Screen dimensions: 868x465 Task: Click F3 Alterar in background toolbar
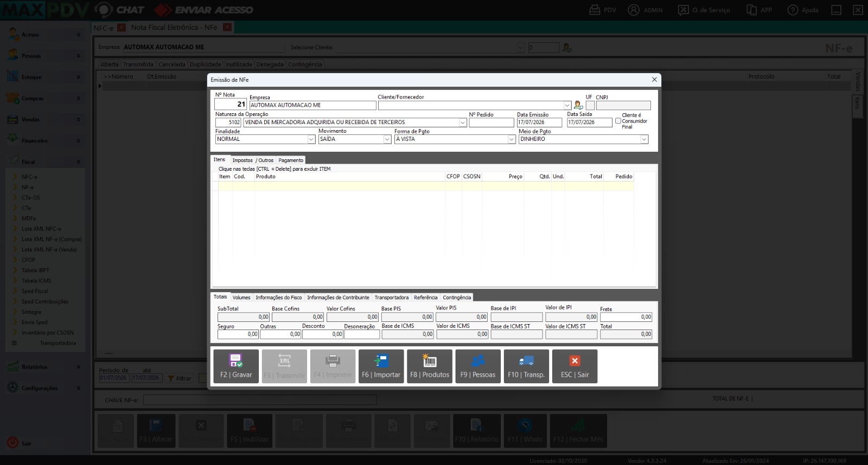(156, 431)
